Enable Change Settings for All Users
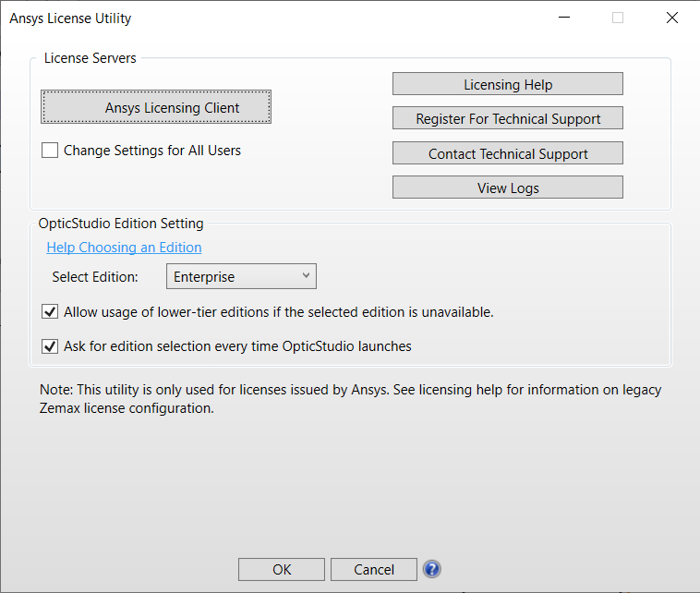Viewport: 700px width, 593px height. point(50,150)
